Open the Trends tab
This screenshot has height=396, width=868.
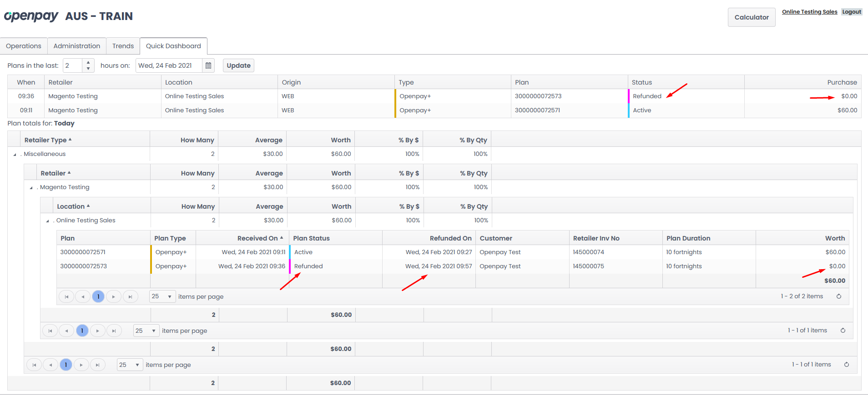[x=123, y=46]
